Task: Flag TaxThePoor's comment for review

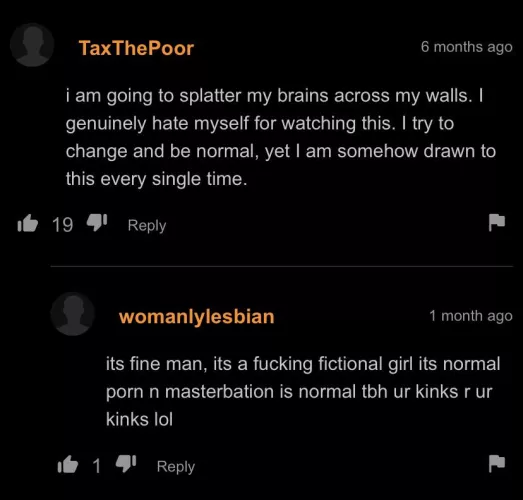Action: click(497, 222)
